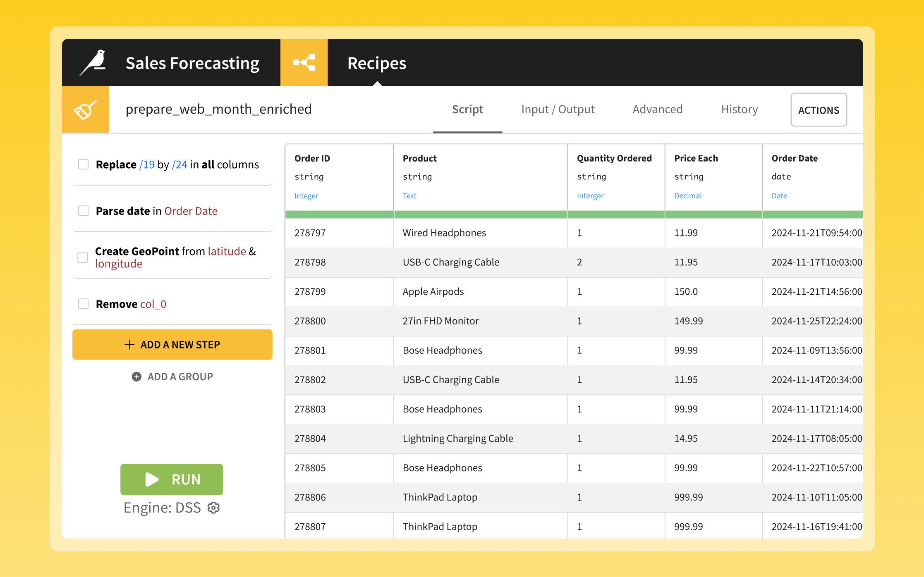Select the Remove col_0 checkbox
924x577 pixels.
84,304
